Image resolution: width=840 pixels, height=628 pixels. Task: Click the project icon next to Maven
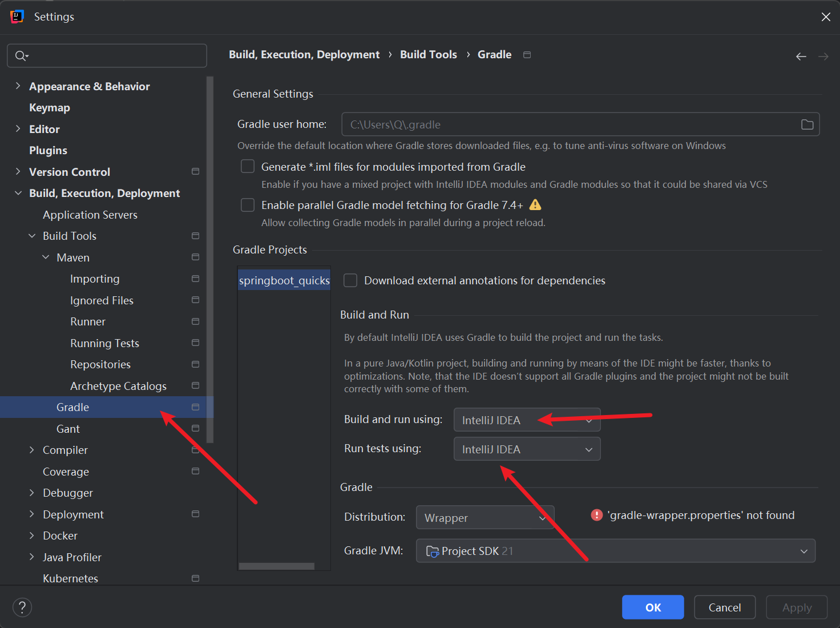coord(196,257)
